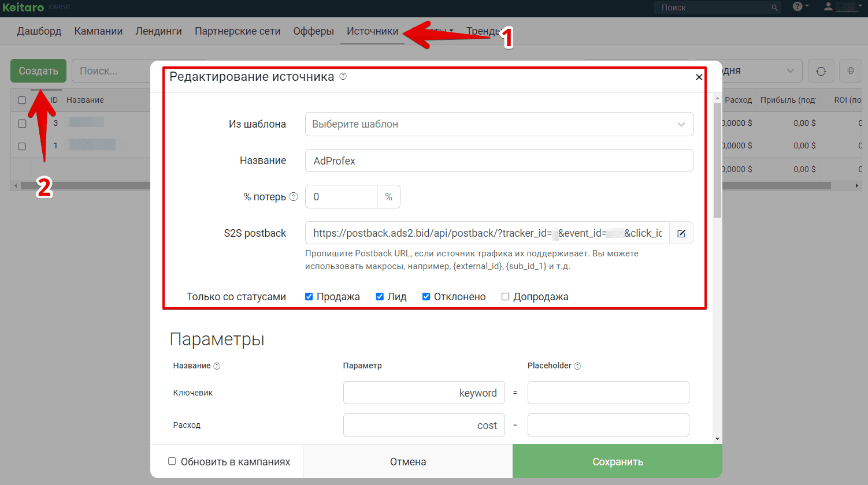
Task: Click Placeholder field for Расход row
Action: [608, 425]
